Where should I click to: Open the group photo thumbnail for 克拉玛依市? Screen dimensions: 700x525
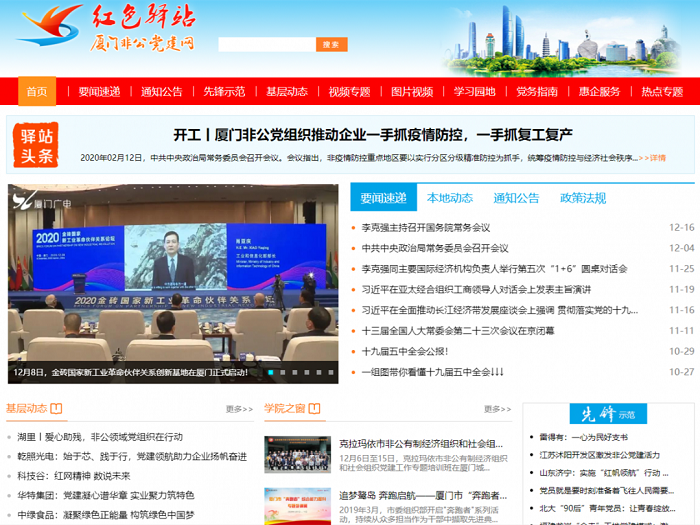pos(297,454)
